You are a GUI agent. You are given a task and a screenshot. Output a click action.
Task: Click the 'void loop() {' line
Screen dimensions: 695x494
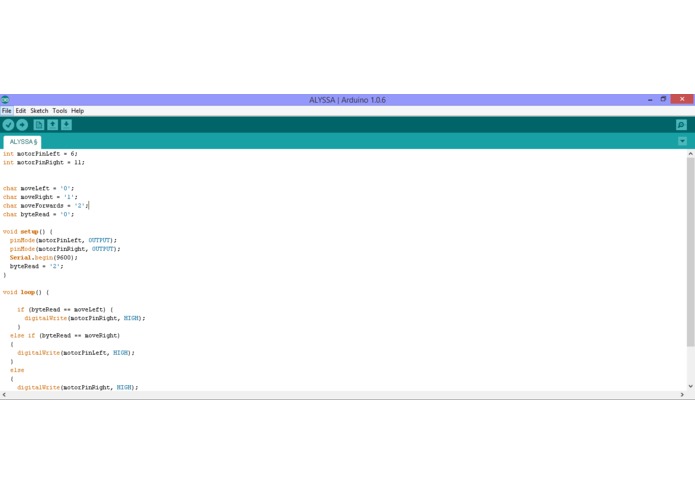[x=26, y=292]
